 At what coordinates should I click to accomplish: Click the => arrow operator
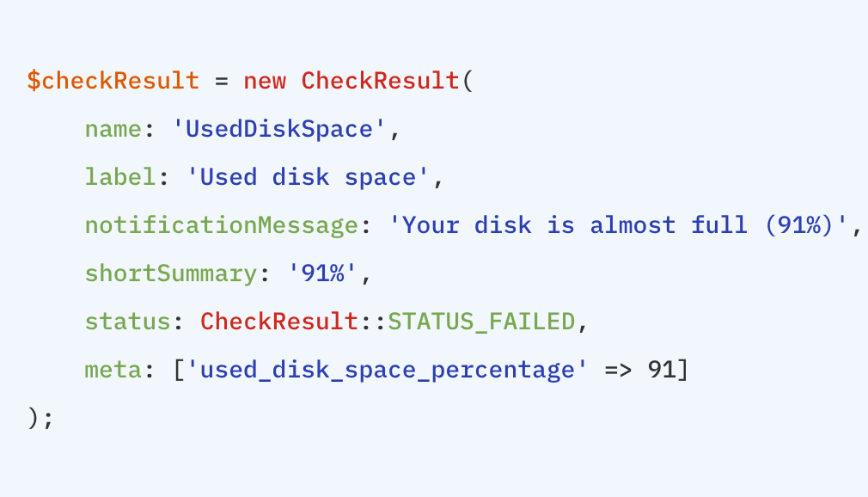pyautogui.click(x=619, y=370)
